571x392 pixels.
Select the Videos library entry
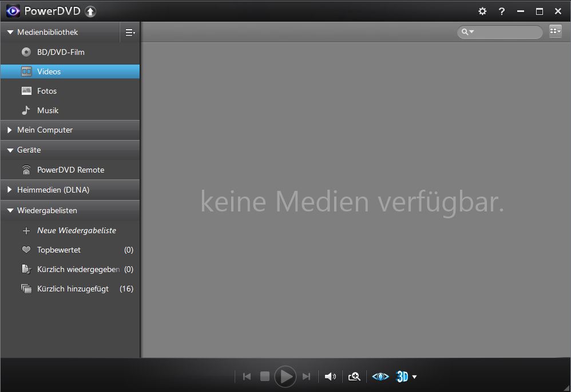coord(70,71)
